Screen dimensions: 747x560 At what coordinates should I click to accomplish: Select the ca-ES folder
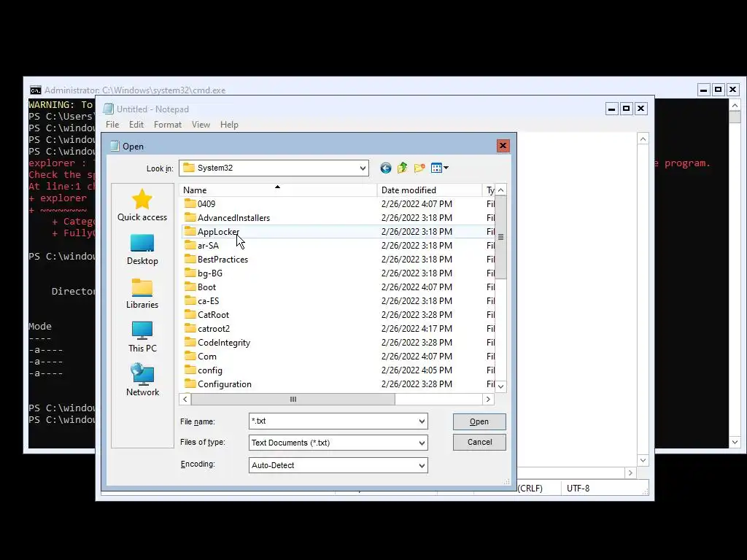click(x=208, y=300)
